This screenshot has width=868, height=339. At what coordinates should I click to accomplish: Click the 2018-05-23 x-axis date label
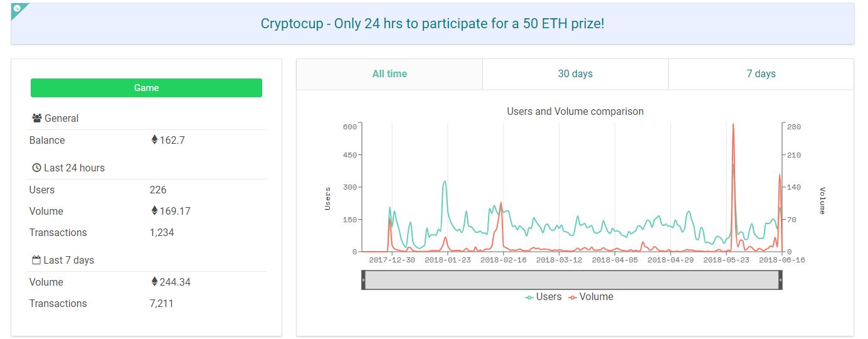tap(726, 259)
